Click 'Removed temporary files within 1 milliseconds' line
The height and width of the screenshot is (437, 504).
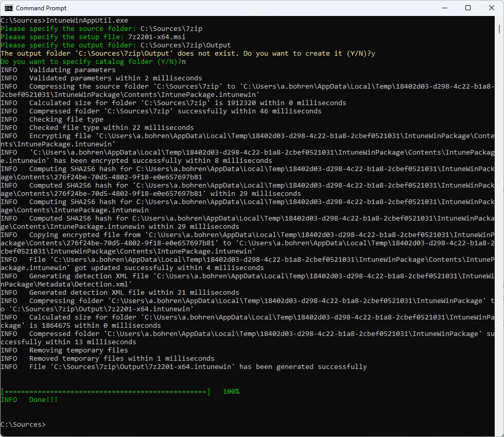108,359
